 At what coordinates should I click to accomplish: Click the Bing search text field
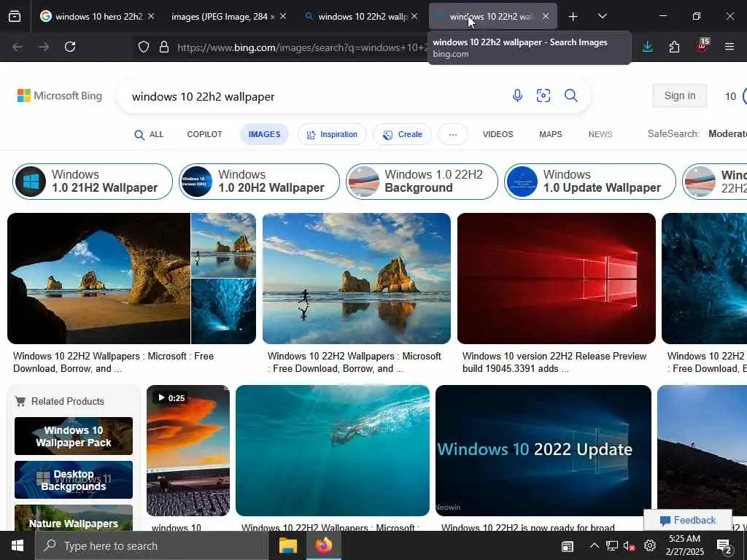point(314,97)
